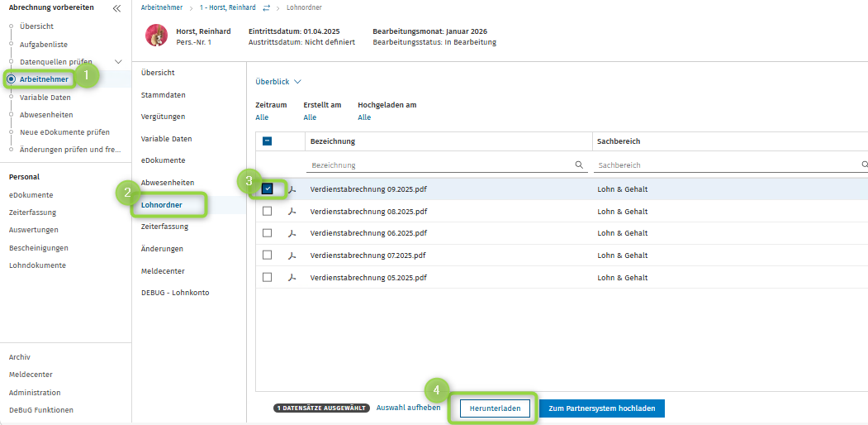The height and width of the screenshot is (425, 868).
Task: Select the Lohnordner tab
Action: click(162, 205)
